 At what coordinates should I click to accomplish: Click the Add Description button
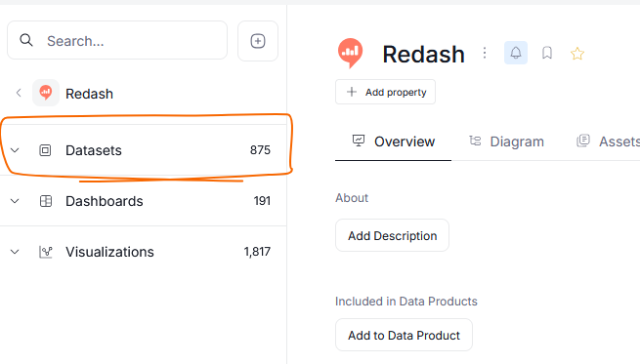coord(392,235)
